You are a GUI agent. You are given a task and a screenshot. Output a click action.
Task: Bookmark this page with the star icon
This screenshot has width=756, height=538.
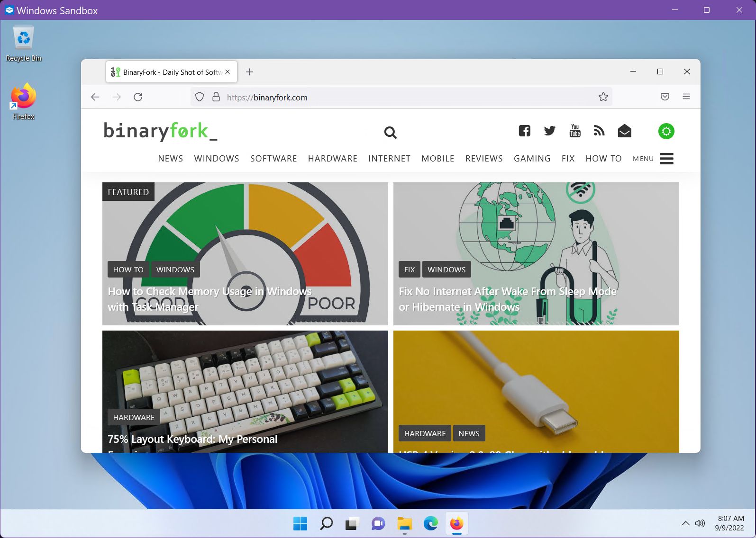tap(603, 97)
